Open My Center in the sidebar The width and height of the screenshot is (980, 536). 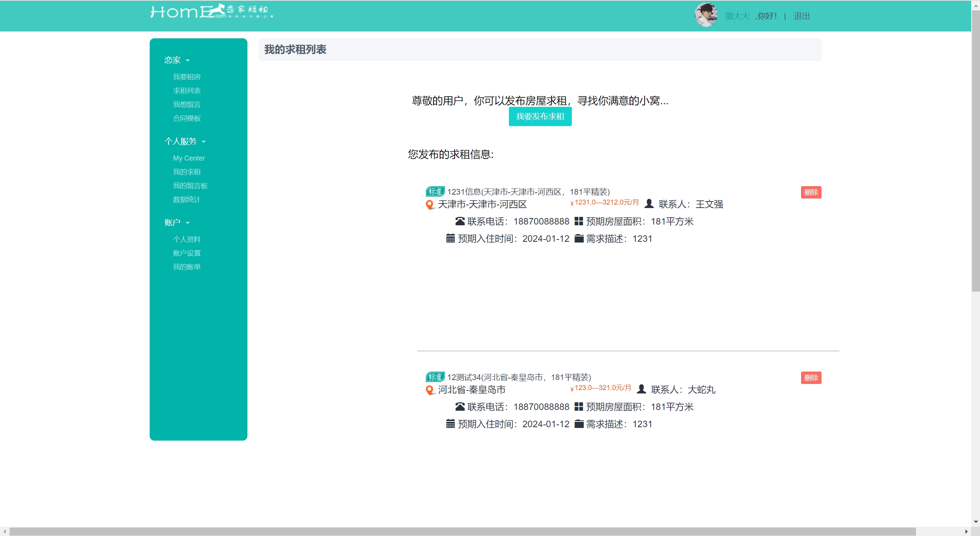pyautogui.click(x=189, y=158)
